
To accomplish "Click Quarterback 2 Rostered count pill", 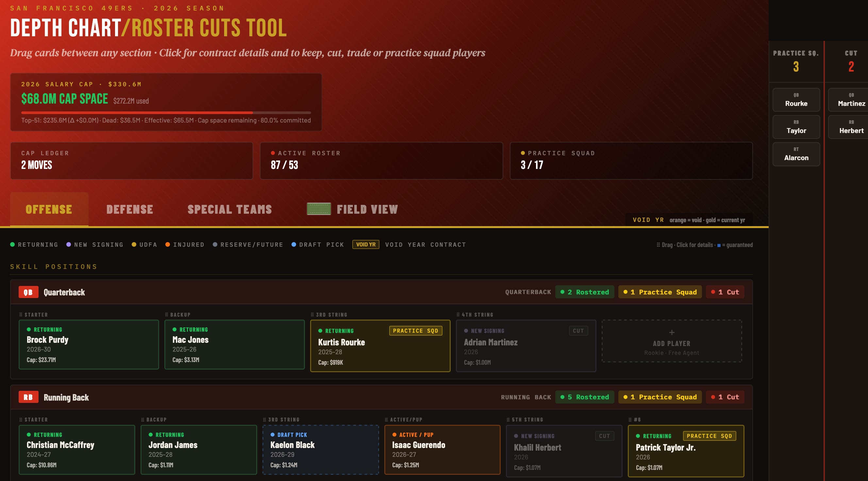I will [x=585, y=292].
